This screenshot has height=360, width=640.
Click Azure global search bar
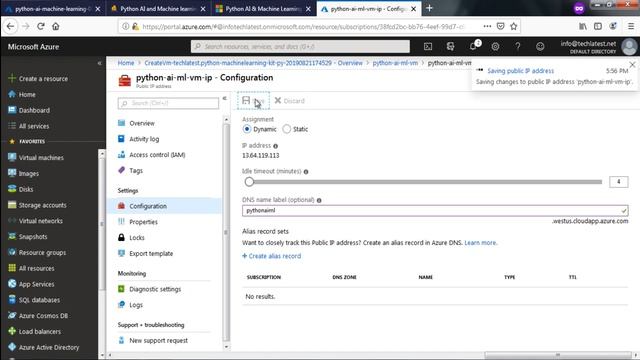tap(300, 47)
